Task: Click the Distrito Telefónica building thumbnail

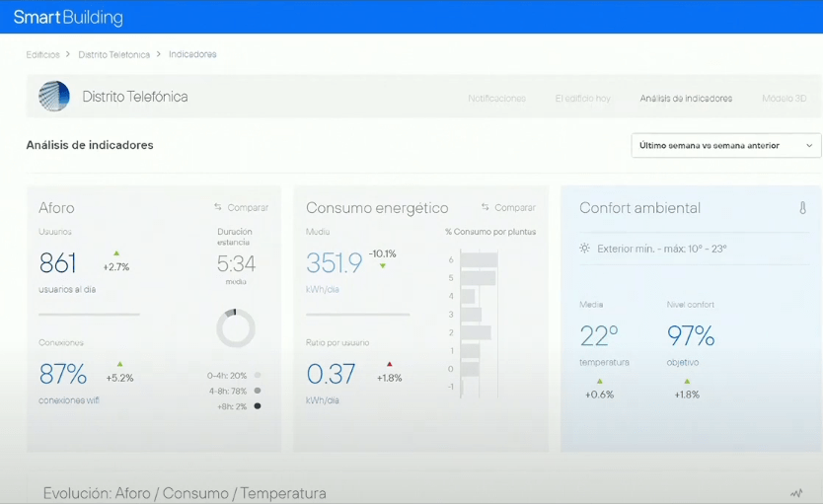Action: 54,97
